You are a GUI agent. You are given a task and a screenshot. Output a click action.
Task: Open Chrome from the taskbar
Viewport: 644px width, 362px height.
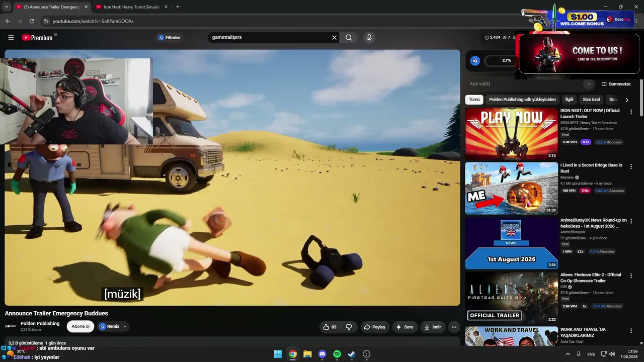pos(292,354)
